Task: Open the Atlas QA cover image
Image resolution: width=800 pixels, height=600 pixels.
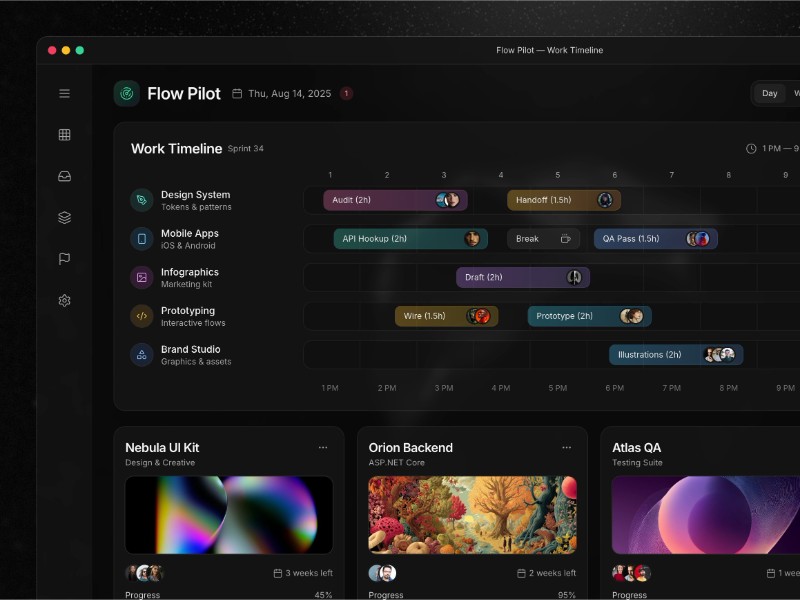Action: point(706,515)
